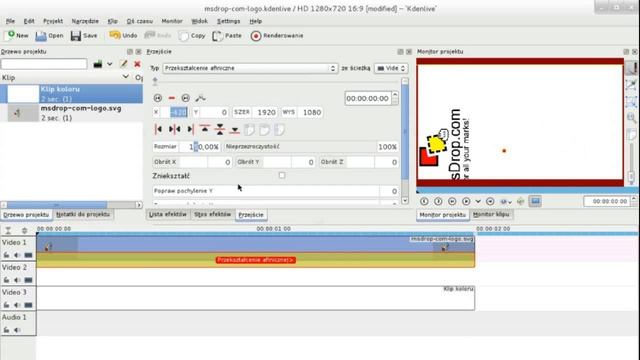Open the 'ze ścieżką' track dropdown
Screen dimensions: 640x360
(391, 68)
